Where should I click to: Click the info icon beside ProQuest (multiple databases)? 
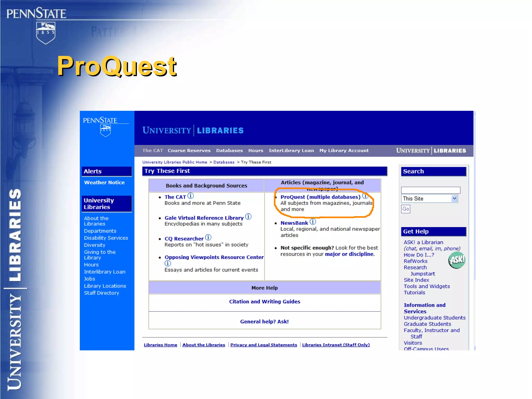pyautogui.click(x=365, y=196)
